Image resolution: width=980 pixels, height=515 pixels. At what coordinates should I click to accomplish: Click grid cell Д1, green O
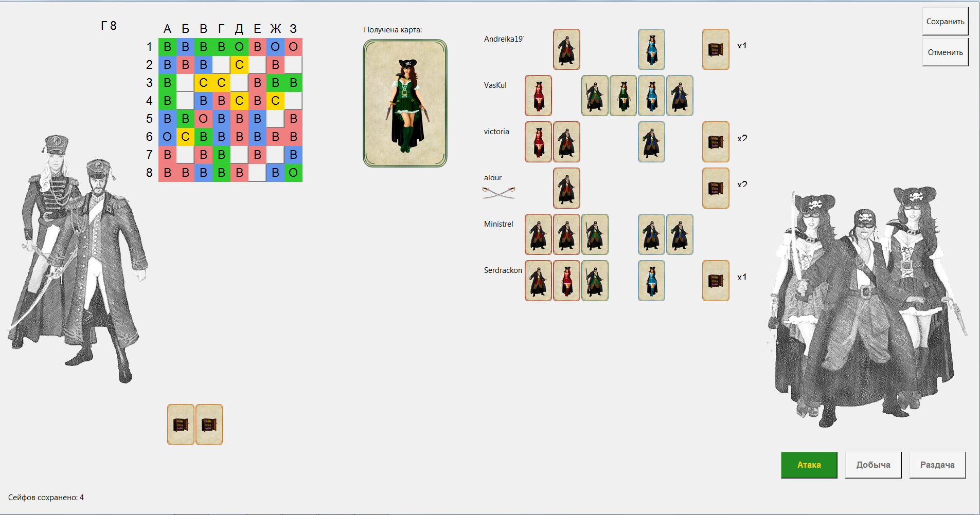(239, 47)
